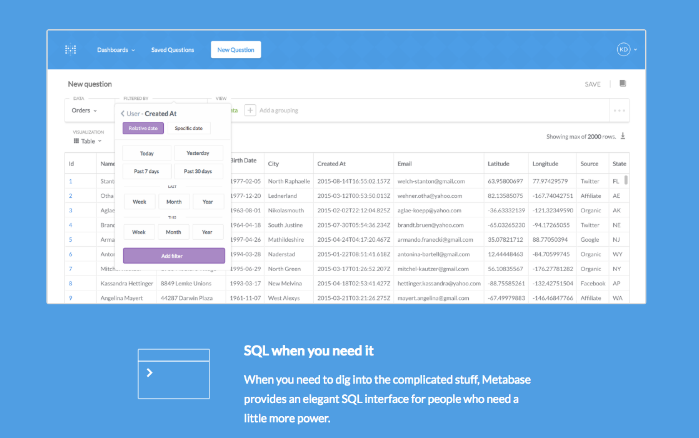Pick the Past 30 days filter
699x438 pixels.
pyautogui.click(x=198, y=171)
